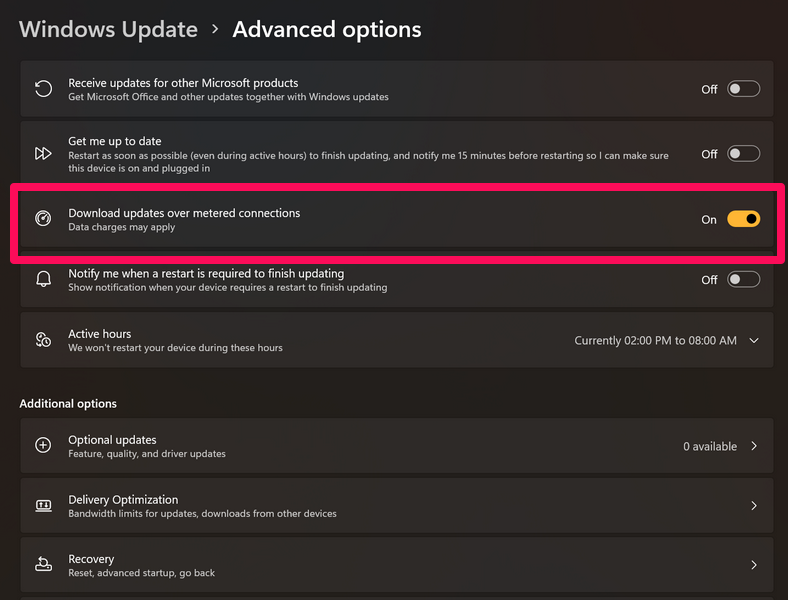Disable Download updates over metered connections
Image resolution: width=788 pixels, height=600 pixels.
pos(743,219)
